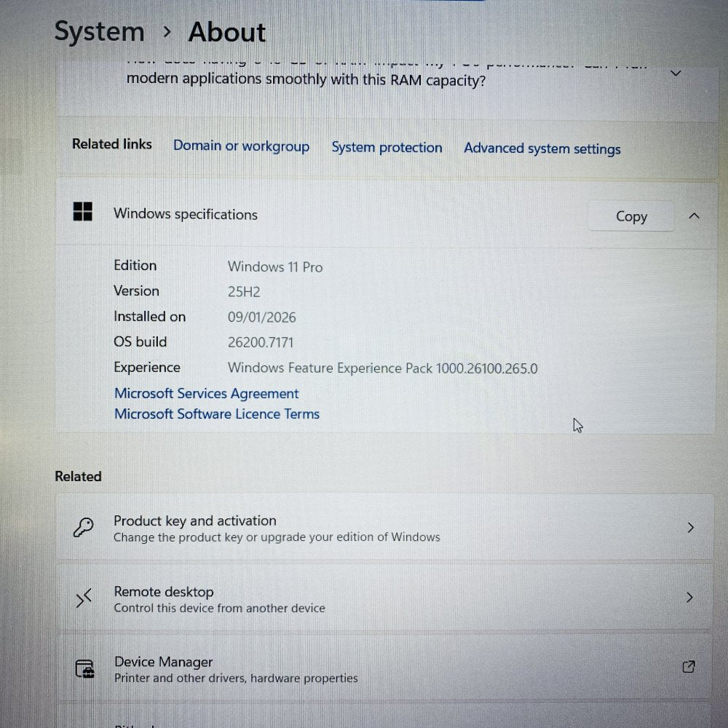The height and width of the screenshot is (728, 728).
Task: Open Advanced system settings link
Action: [542, 149]
